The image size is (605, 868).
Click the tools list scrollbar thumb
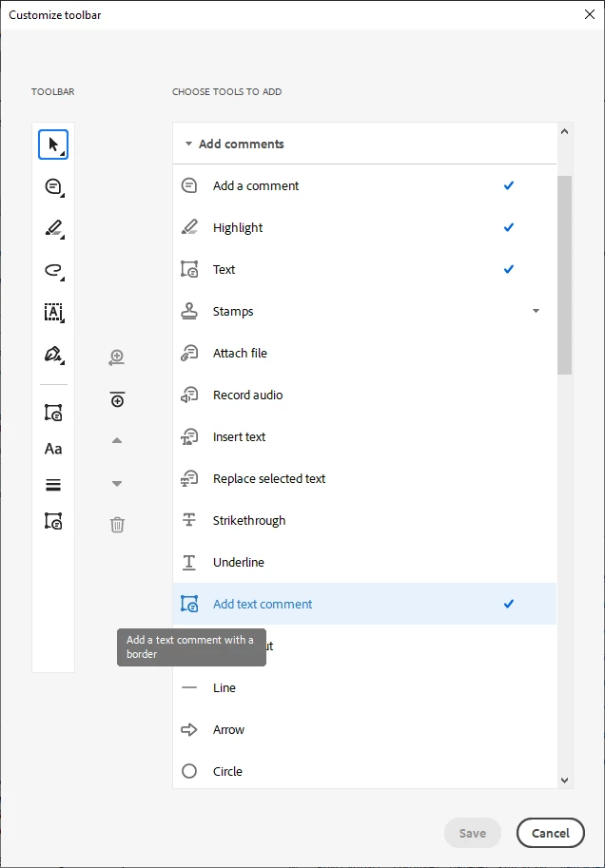pyautogui.click(x=564, y=275)
